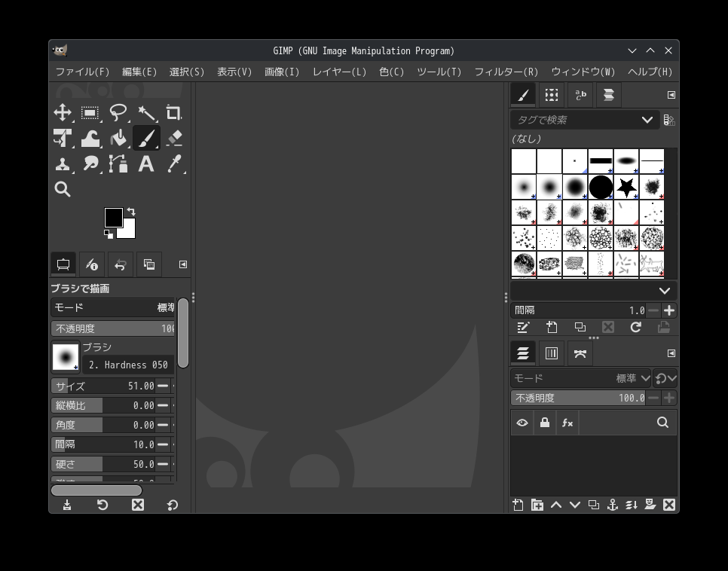Select the Move tool
This screenshot has width=728, height=571.
(x=63, y=113)
